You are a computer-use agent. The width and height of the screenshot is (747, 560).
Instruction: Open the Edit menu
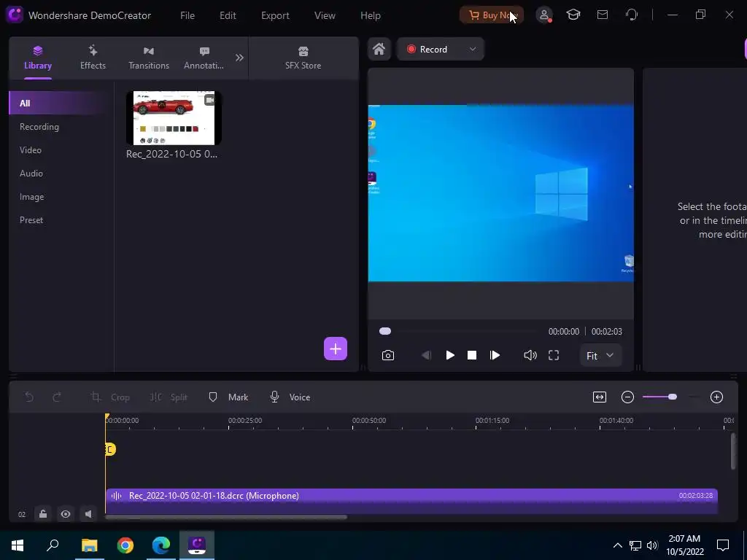(x=228, y=15)
